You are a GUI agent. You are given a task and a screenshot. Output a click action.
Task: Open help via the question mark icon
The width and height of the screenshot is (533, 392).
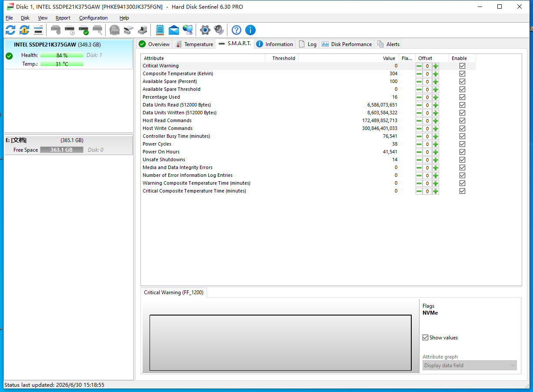(x=237, y=30)
